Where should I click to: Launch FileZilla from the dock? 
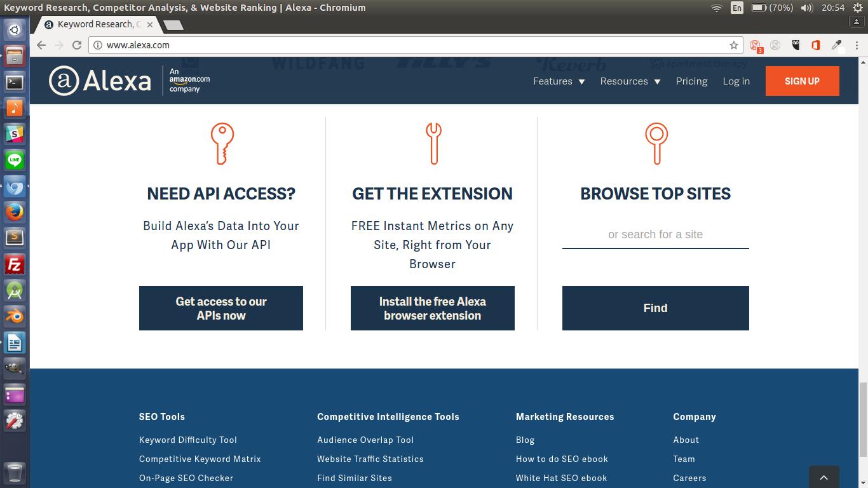(15, 264)
